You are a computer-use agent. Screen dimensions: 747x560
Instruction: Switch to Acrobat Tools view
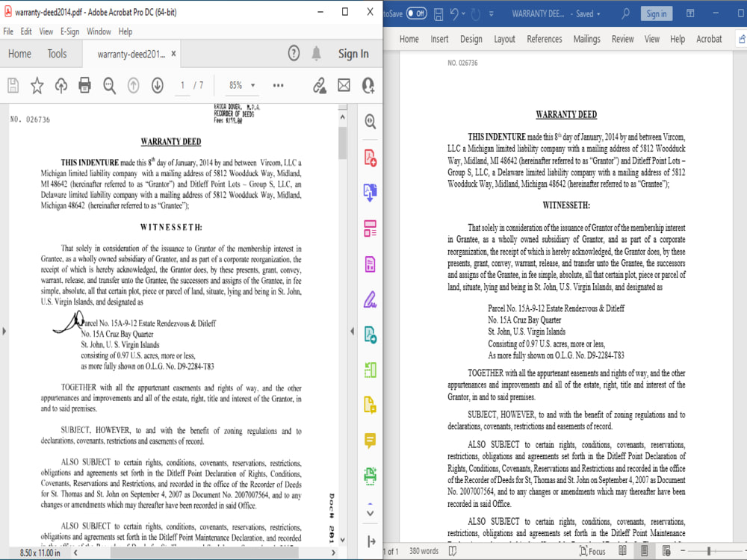pyautogui.click(x=57, y=54)
